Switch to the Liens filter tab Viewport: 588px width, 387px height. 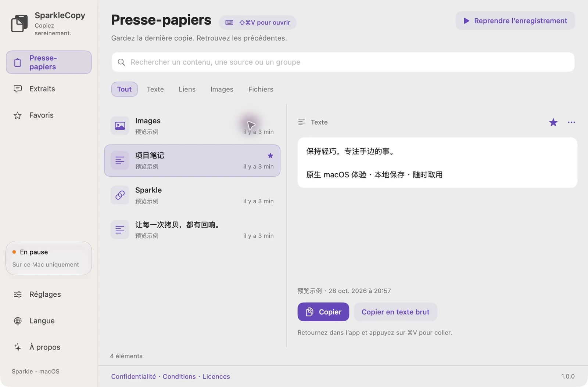[x=187, y=89]
